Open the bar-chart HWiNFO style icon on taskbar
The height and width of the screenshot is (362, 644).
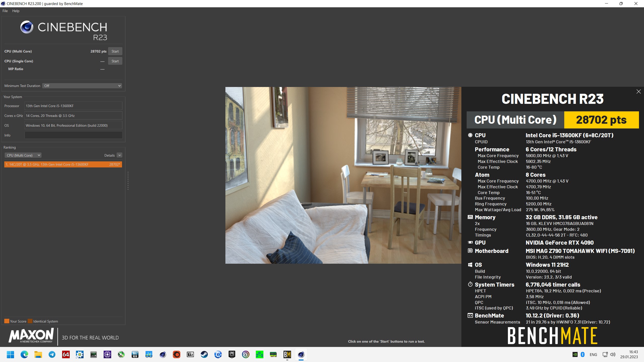(135, 354)
